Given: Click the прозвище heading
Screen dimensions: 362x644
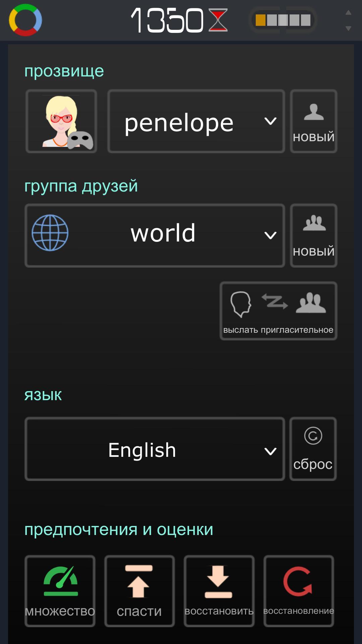Looking at the screenshot, I should [64, 71].
